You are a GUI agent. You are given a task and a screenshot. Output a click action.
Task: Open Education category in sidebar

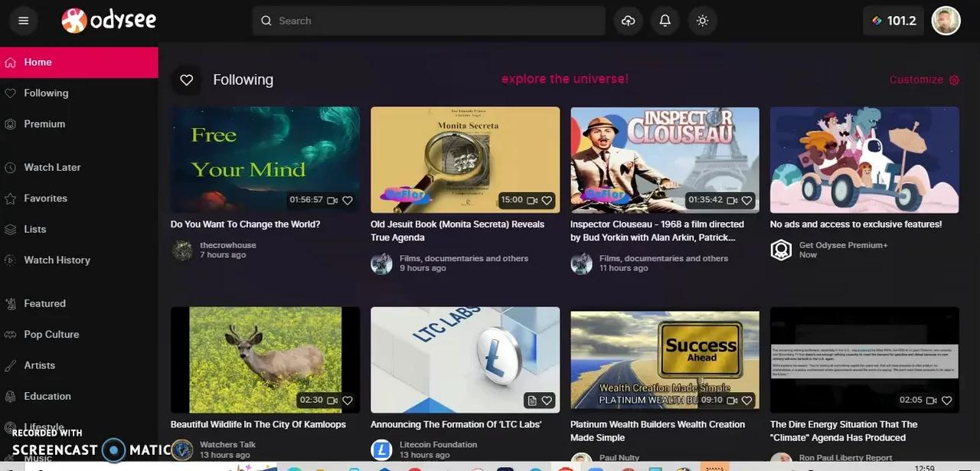79,396
